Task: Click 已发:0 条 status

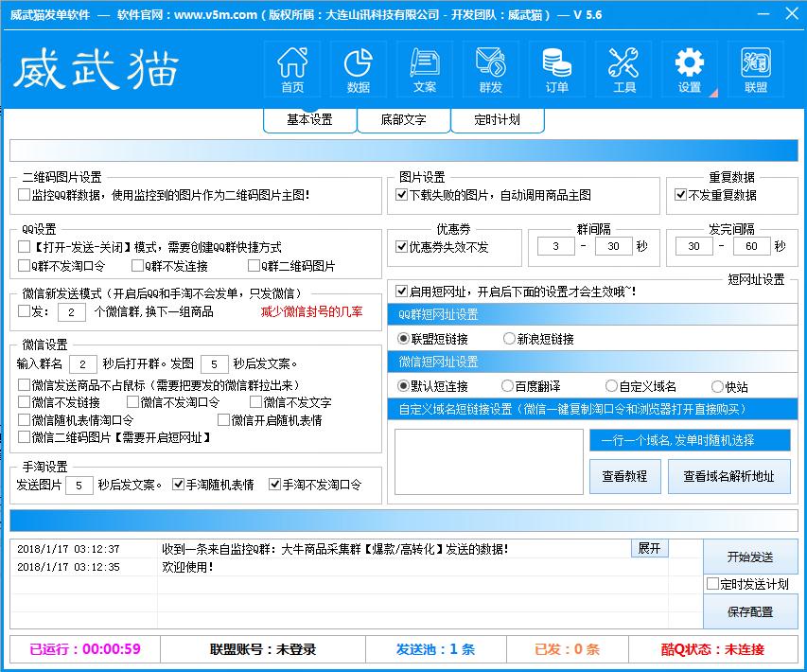Action: coord(567,649)
